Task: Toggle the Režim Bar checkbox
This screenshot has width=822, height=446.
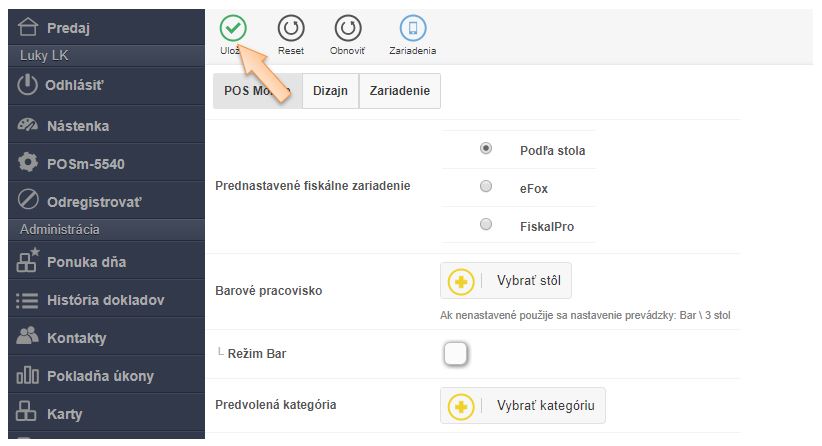Action: pos(455,354)
